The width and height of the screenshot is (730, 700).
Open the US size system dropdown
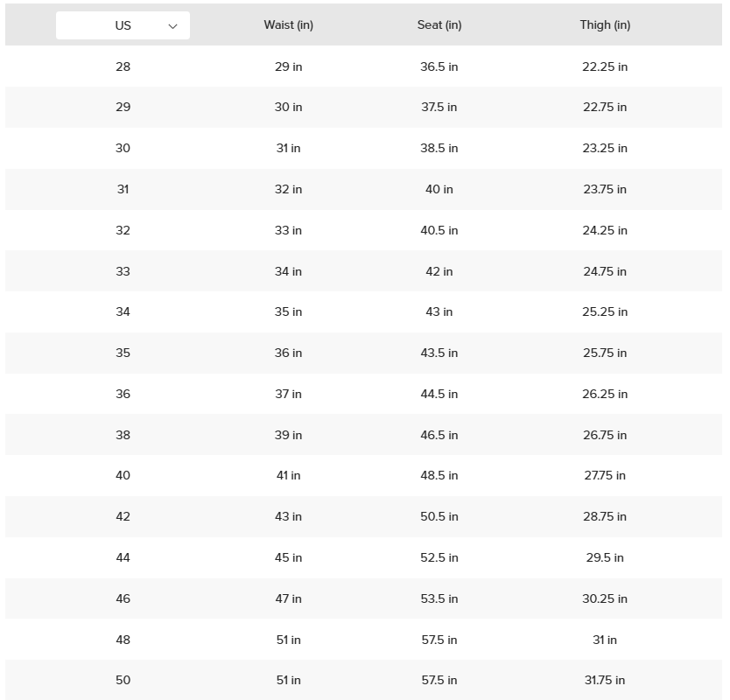point(123,25)
